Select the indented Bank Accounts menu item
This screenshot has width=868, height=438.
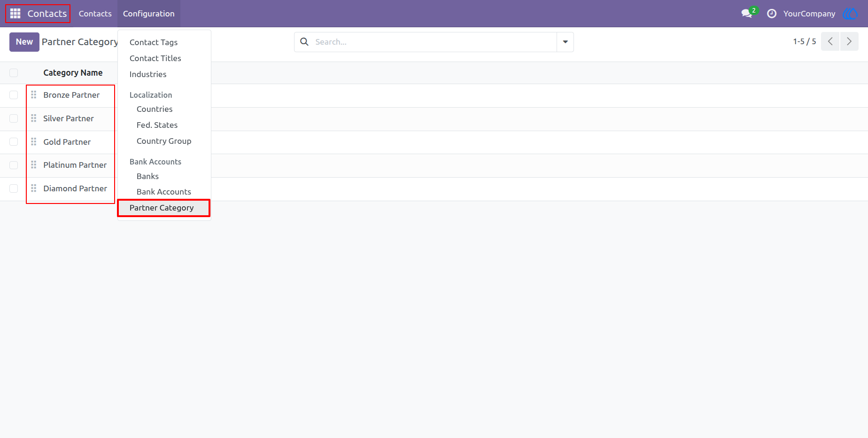click(x=164, y=192)
